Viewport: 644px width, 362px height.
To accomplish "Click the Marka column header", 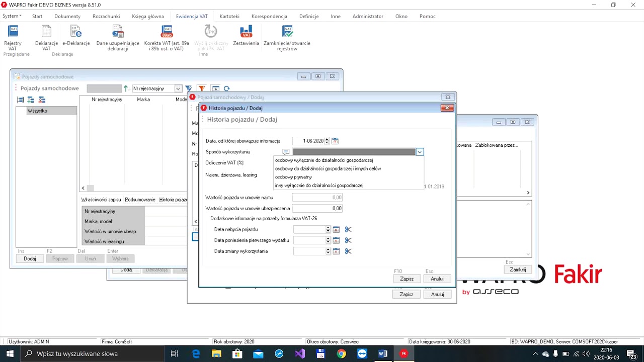I will pyautogui.click(x=143, y=100).
